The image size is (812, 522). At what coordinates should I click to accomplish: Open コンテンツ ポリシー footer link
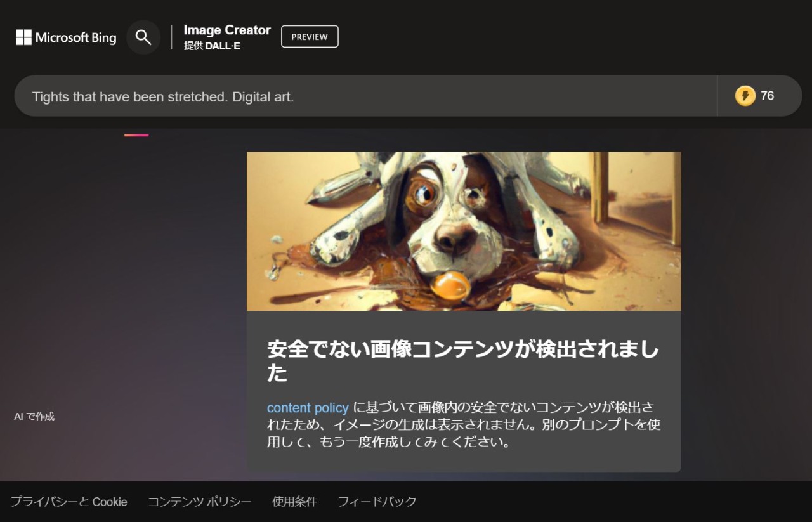coord(199,502)
